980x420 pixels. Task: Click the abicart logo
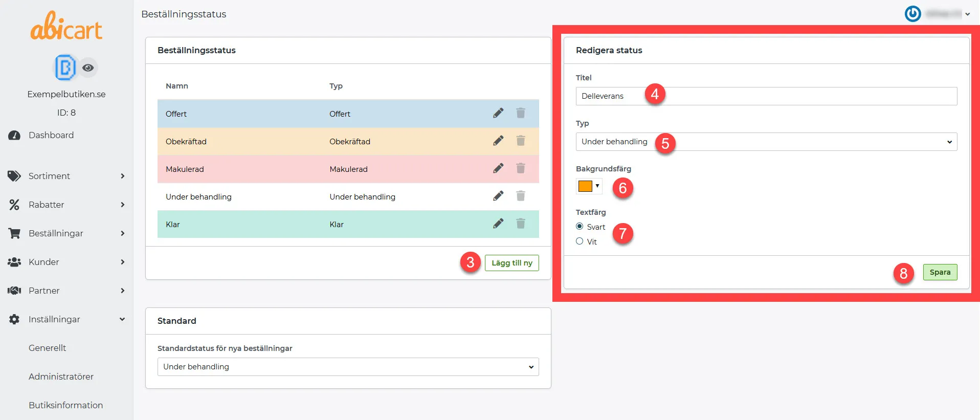(66, 26)
